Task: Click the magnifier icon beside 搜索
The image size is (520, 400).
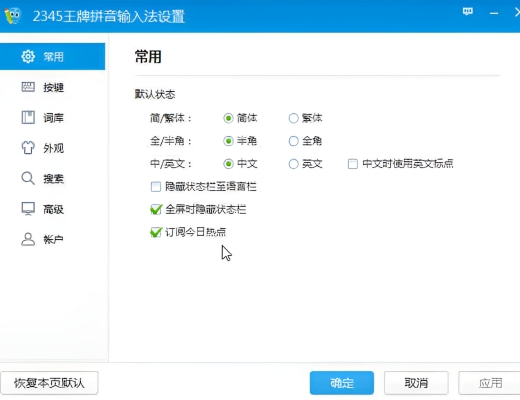Action: tap(28, 179)
